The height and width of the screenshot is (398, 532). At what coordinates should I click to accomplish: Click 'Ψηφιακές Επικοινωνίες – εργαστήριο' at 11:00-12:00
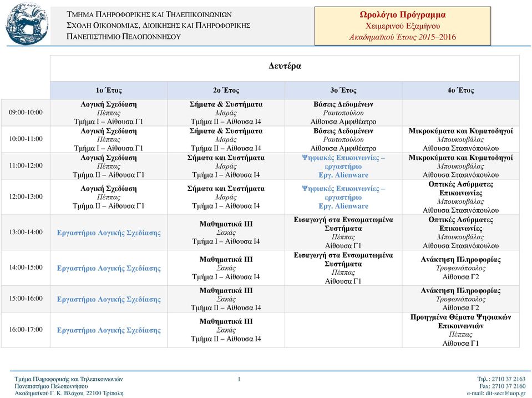tap(343, 166)
